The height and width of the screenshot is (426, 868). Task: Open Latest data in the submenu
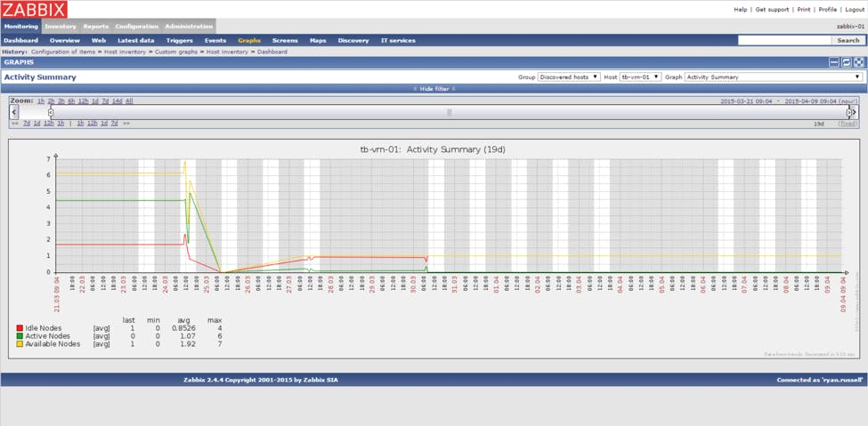[135, 40]
